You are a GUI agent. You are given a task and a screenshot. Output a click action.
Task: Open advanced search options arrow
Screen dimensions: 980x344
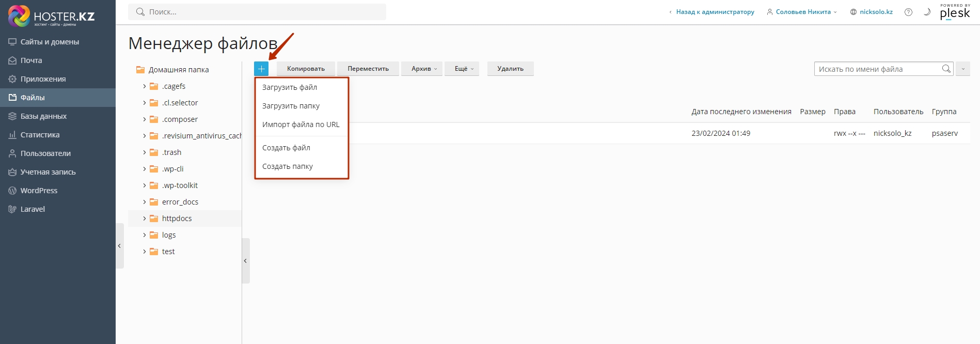[963, 69]
